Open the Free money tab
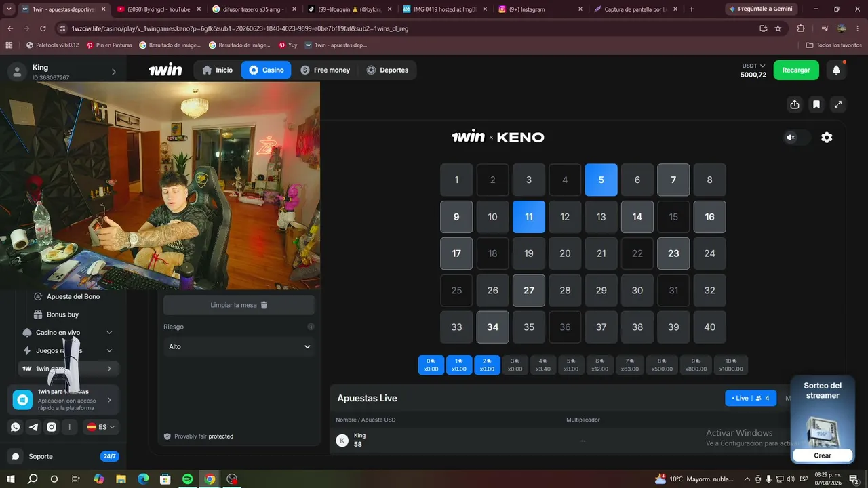The image size is (868, 488). 325,70
